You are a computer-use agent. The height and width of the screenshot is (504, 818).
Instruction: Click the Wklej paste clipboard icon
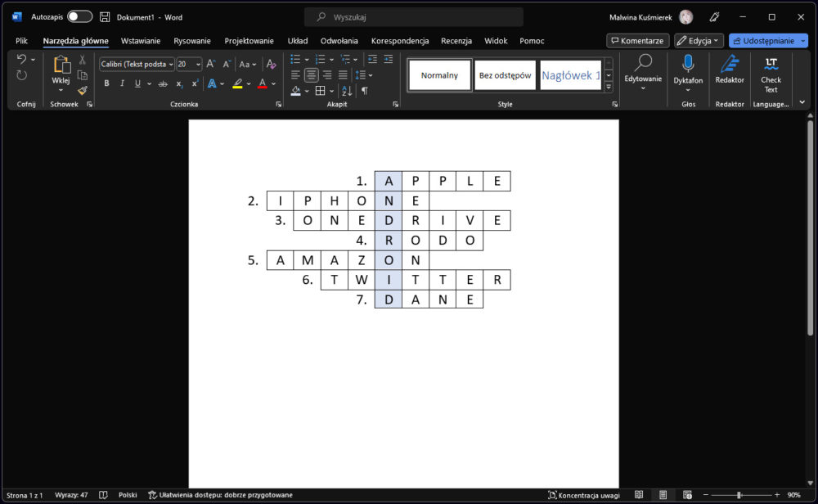(x=61, y=65)
